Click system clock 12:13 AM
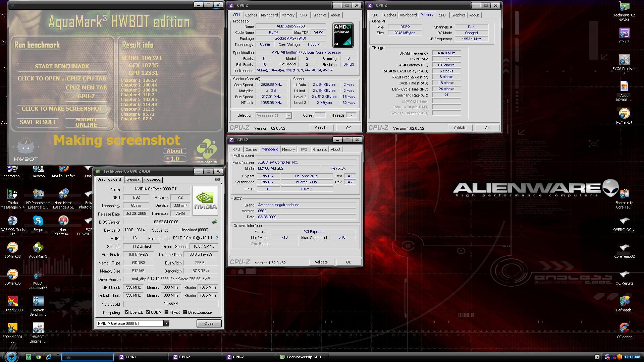This screenshot has width=644, height=362. tap(632, 357)
